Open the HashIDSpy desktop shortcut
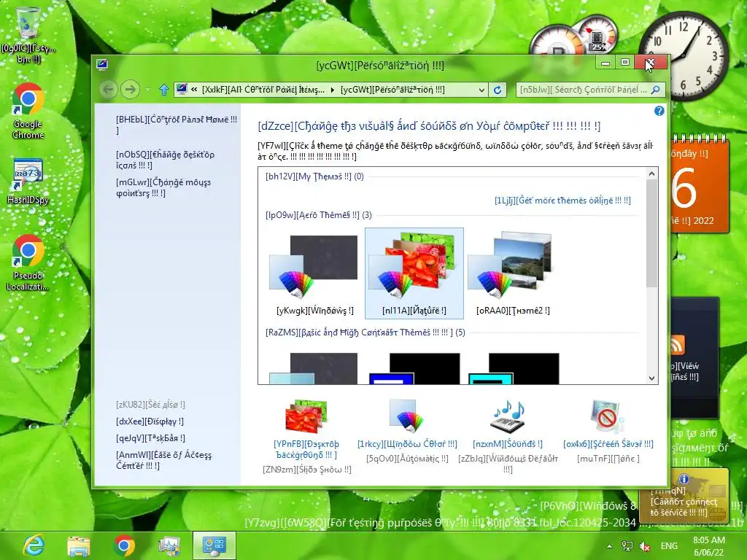This screenshot has height=560, width=747. pyautogui.click(x=28, y=182)
